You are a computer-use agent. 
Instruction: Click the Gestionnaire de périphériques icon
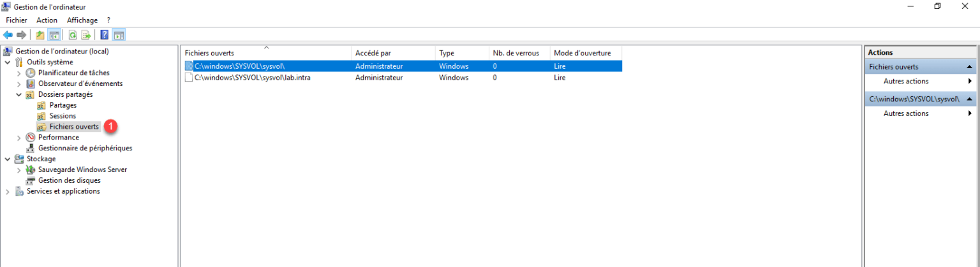(31, 148)
